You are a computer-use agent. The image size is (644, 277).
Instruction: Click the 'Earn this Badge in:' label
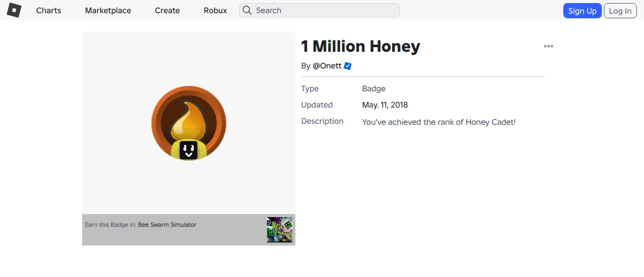[x=111, y=225]
